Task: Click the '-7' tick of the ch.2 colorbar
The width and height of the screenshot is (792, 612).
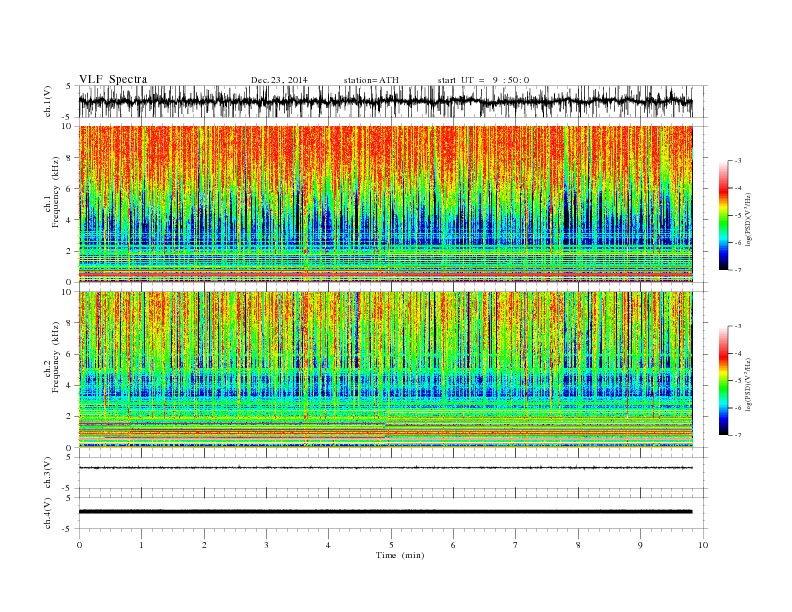Action: (x=738, y=435)
